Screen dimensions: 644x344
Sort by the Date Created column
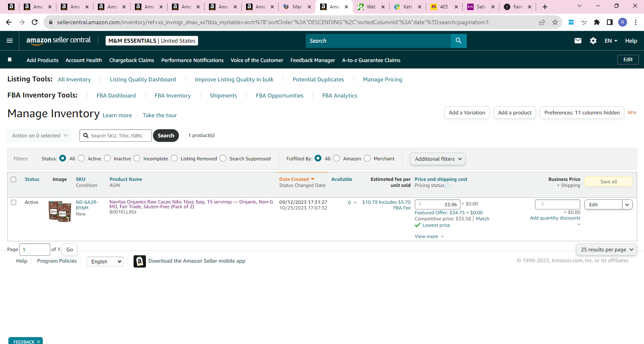pyautogui.click(x=296, y=179)
